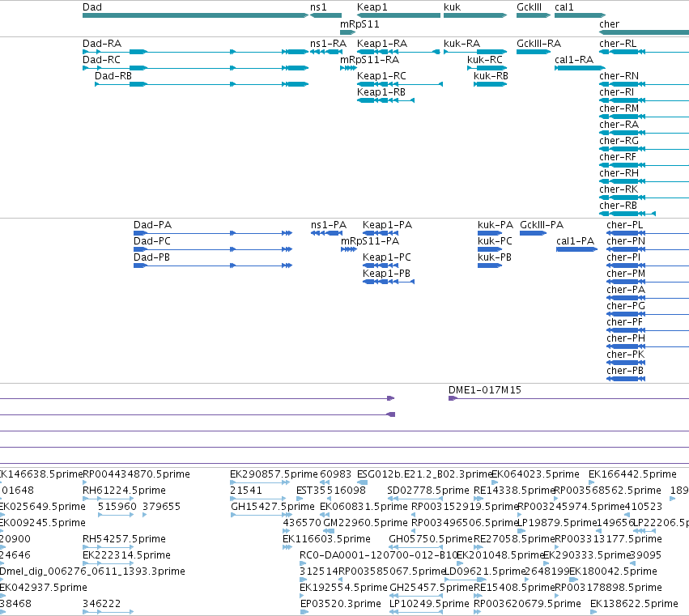
Task: Select the cher-PH protein
Action: click(648, 346)
